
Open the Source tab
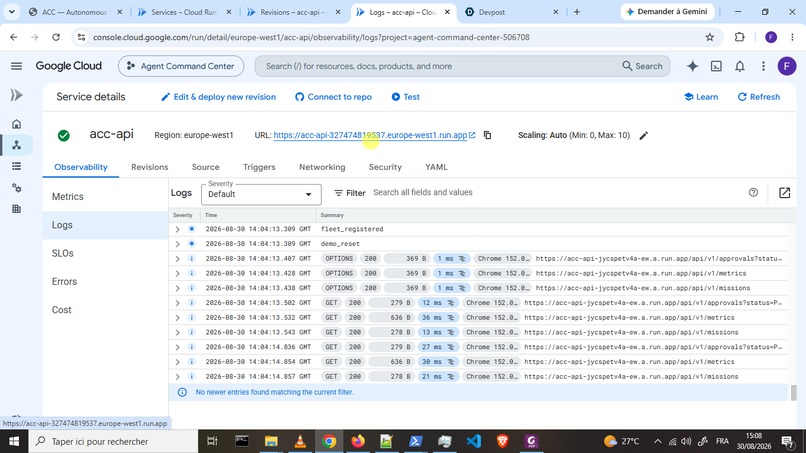(206, 167)
